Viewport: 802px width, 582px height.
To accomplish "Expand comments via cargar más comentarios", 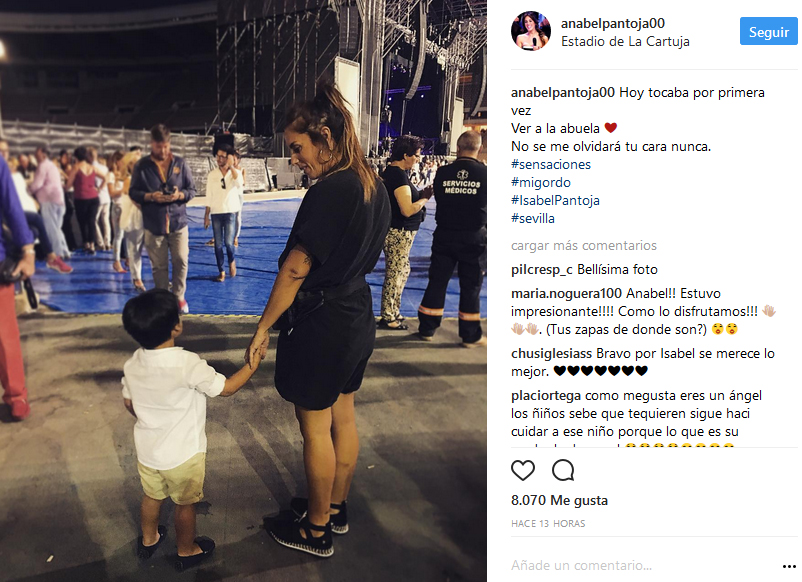I will tap(584, 245).
